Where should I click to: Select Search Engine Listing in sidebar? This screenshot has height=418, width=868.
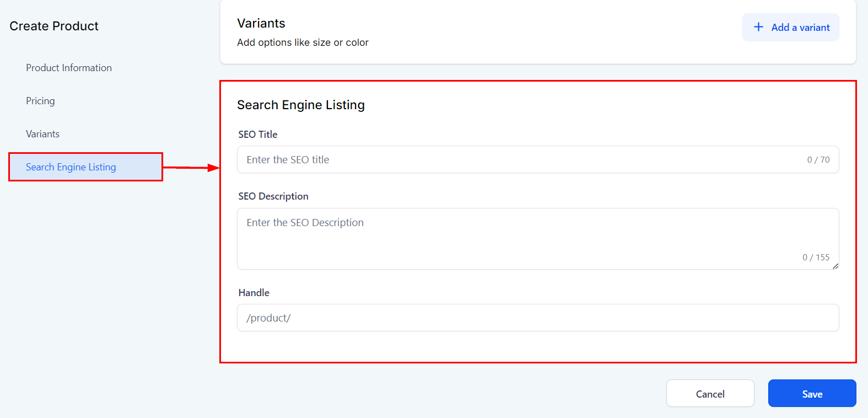pyautogui.click(x=71, y=167)
